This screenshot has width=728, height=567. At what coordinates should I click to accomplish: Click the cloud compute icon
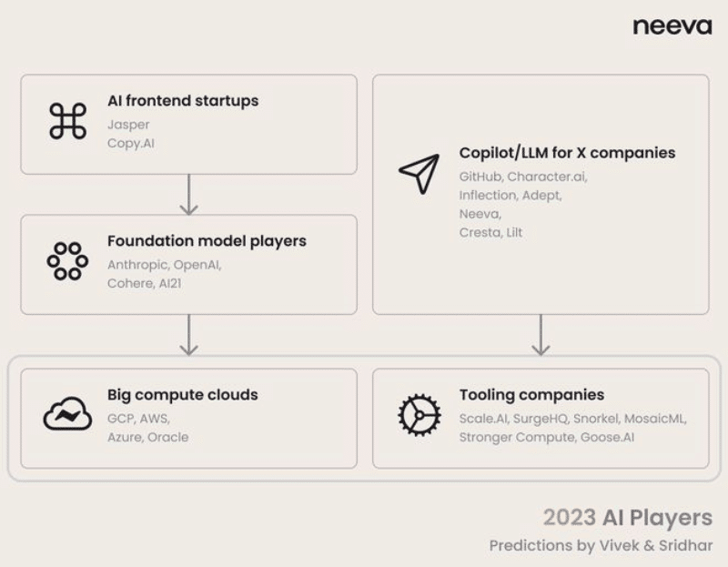coord(67,416)
